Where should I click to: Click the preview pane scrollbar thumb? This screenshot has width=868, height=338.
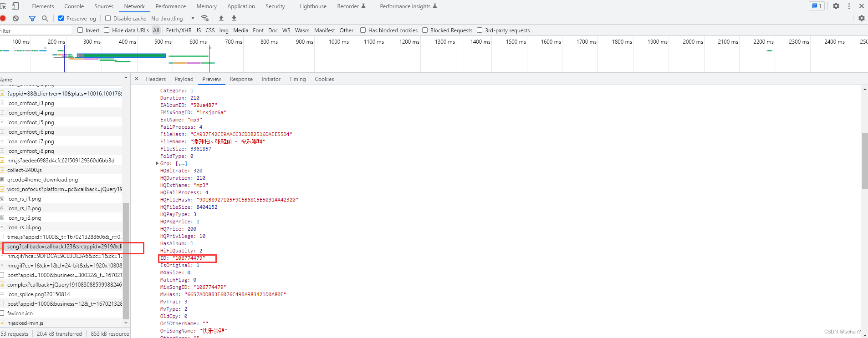[x=865, y=160]
